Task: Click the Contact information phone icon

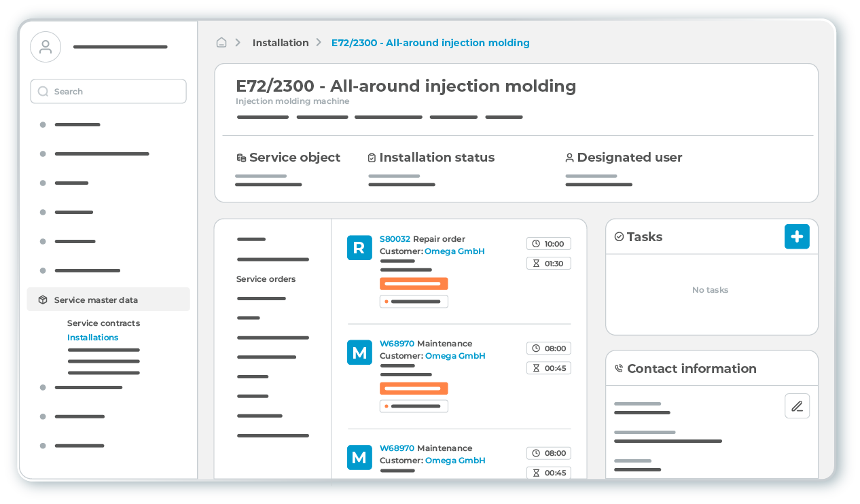Action: 619,369
